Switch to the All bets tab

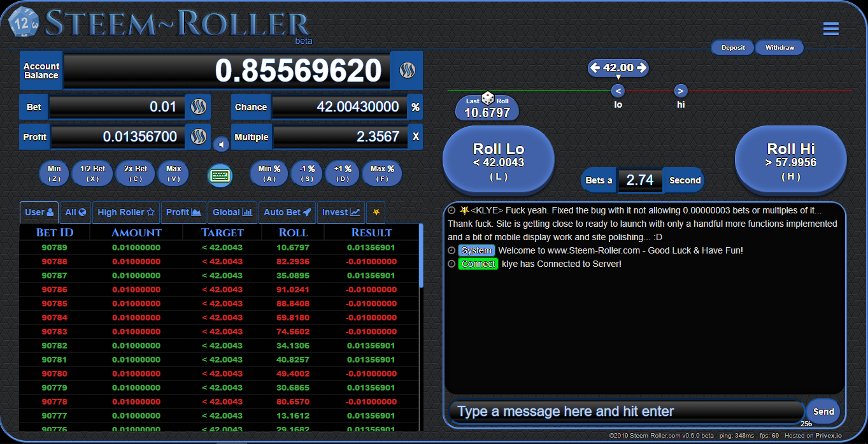pos(75,212)
